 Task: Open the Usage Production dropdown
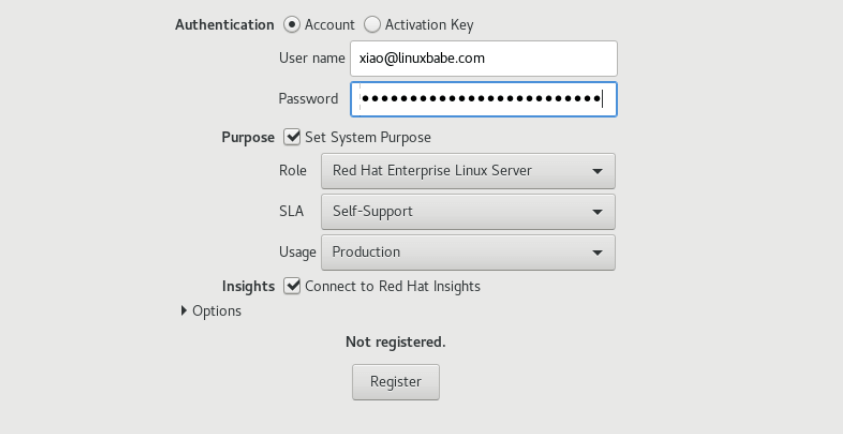coord(467,252)
